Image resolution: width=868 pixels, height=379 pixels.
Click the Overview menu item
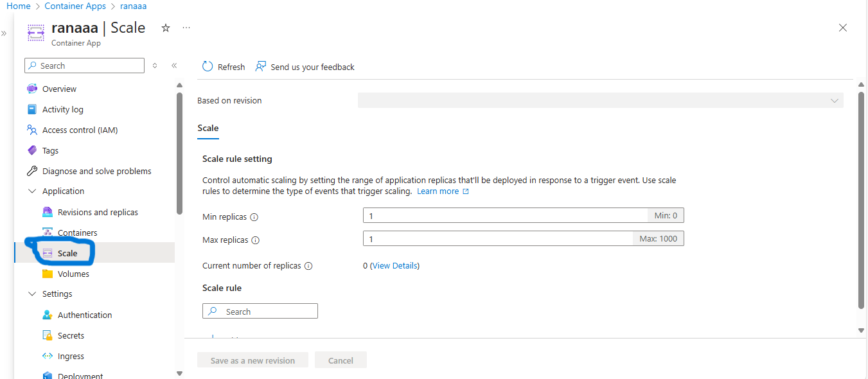pyautogui.click(x=59, y=89)
